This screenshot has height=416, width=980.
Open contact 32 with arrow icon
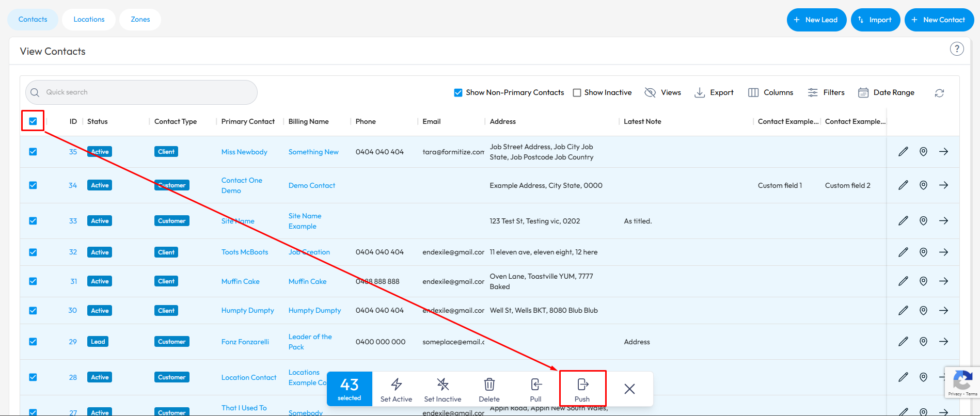pyautogui.click(x=943, y=252)
